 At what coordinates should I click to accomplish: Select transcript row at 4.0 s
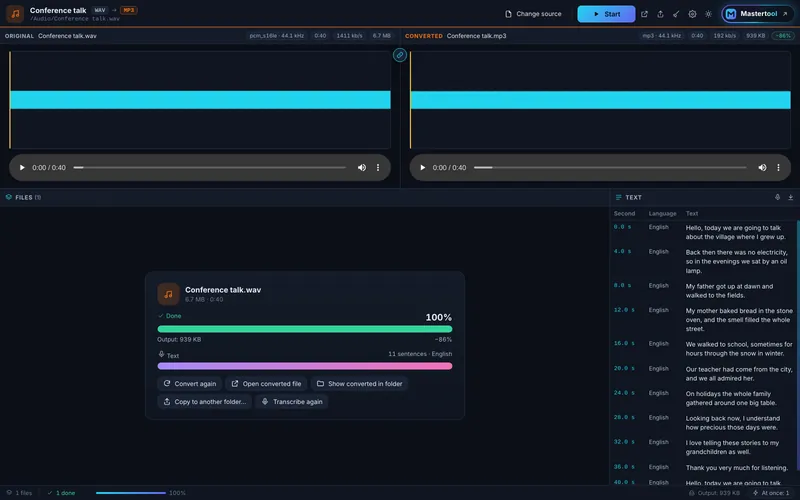[704, 261]
